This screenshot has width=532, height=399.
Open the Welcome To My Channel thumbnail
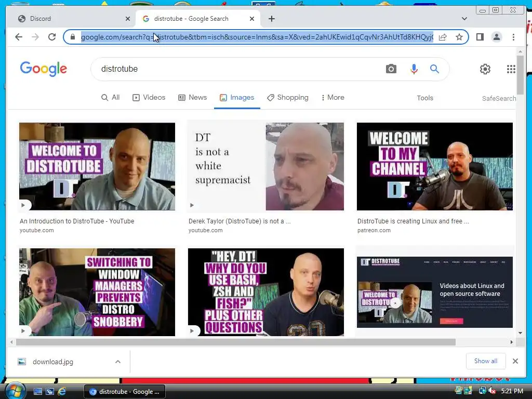point(435,166)
